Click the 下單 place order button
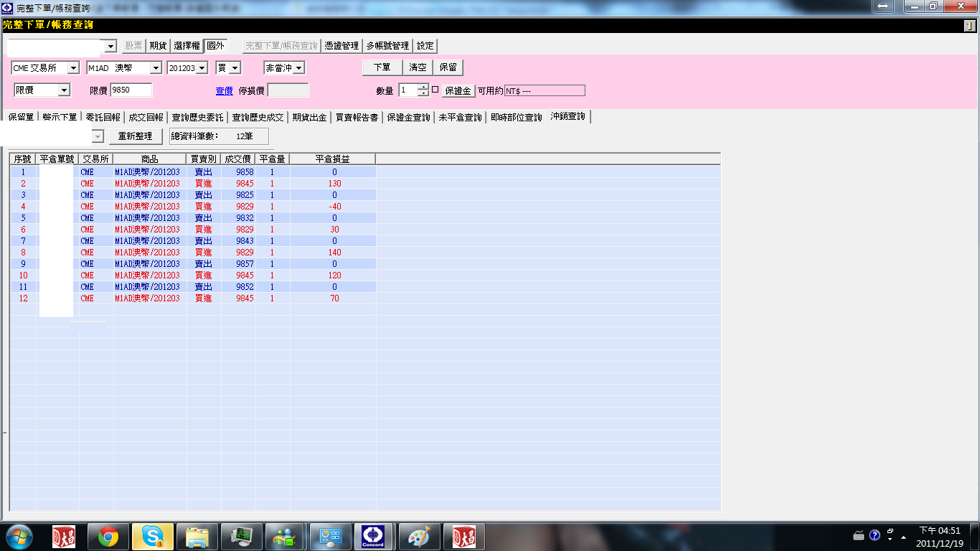 click(382, 67)
